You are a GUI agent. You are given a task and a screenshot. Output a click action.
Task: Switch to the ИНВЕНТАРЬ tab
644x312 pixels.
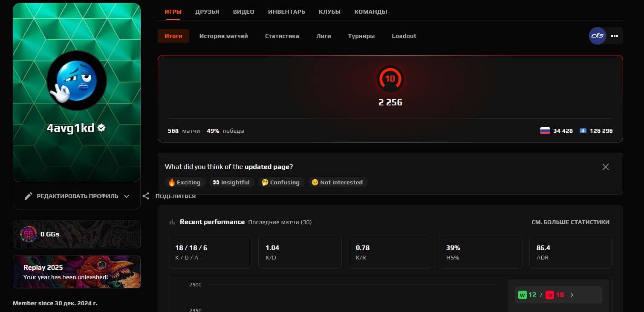[x=286, y=12]
